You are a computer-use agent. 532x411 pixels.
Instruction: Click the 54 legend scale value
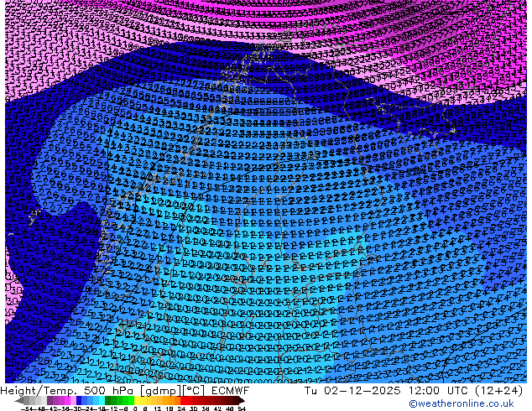[x=242, y=408]
